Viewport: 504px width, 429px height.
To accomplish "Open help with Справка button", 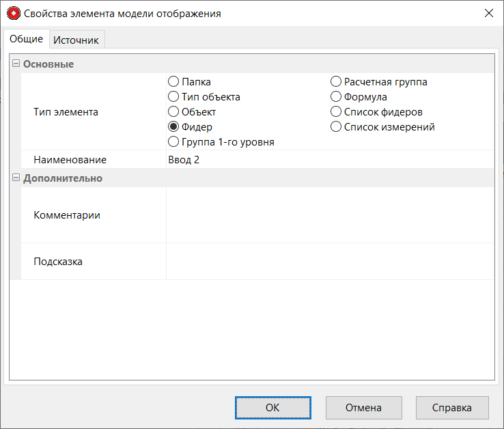I will pos(451,408).
